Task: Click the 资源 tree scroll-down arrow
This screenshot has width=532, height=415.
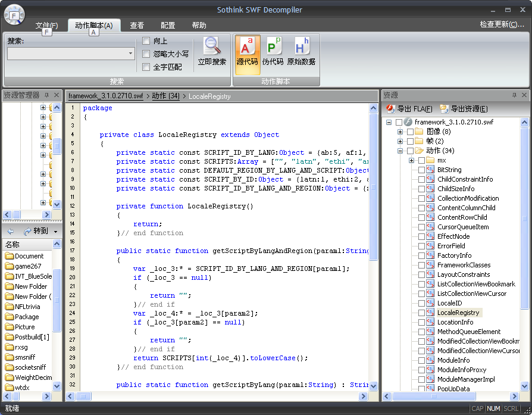Action: point(524,386)
